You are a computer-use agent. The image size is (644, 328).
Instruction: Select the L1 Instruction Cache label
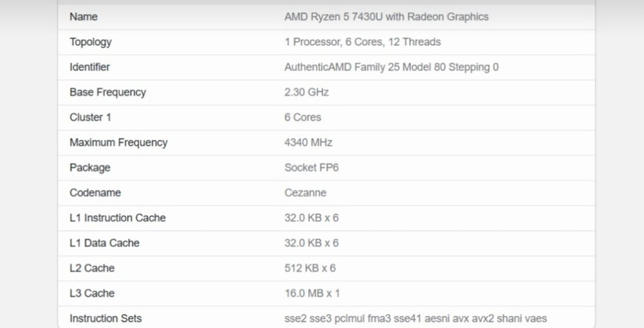[x=118, y=218]
